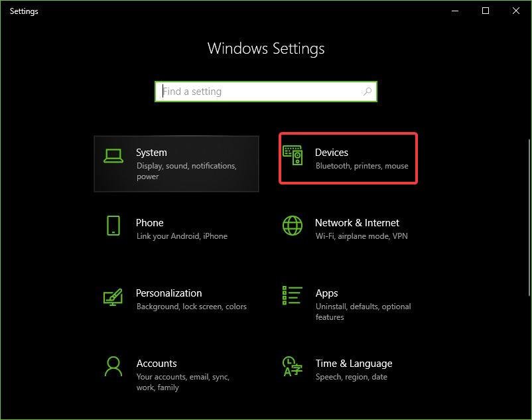
Task: Choose the Apps category title
Action: (x=326, y=293)
